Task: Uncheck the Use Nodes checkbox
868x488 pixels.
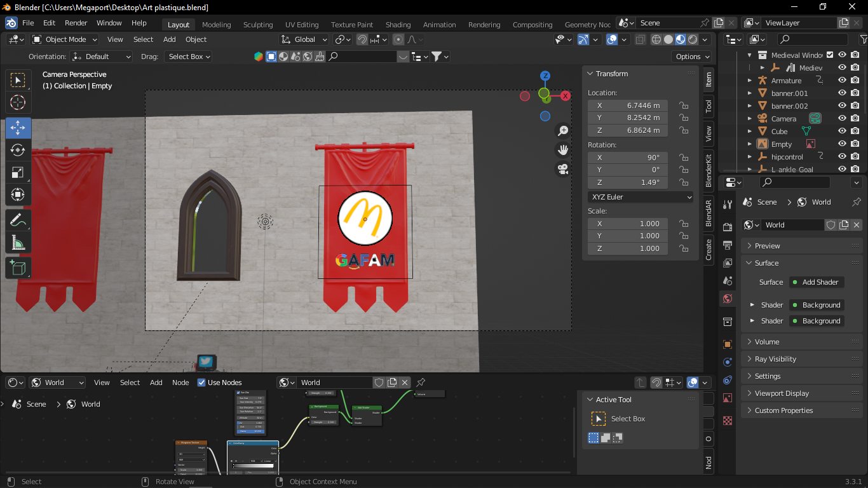Action: [201, 383]
